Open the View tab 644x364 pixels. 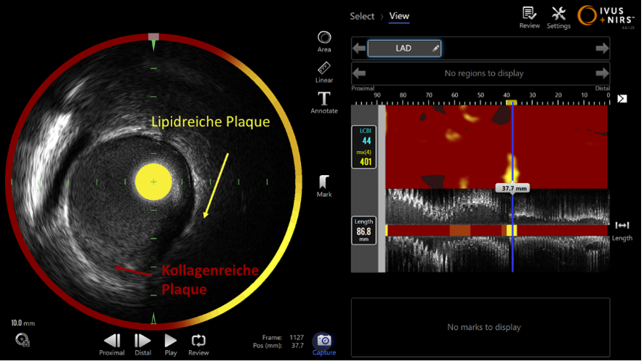[399, 16]
